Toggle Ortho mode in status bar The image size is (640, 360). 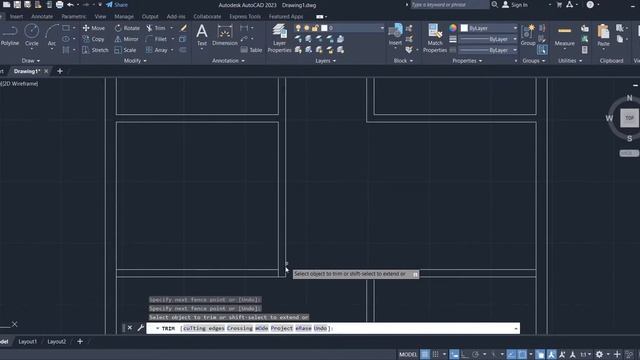click(x=464, y=354)
